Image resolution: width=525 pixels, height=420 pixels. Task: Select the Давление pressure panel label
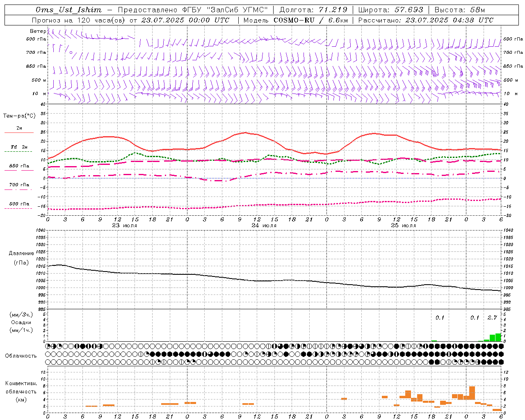coord(21,253)
